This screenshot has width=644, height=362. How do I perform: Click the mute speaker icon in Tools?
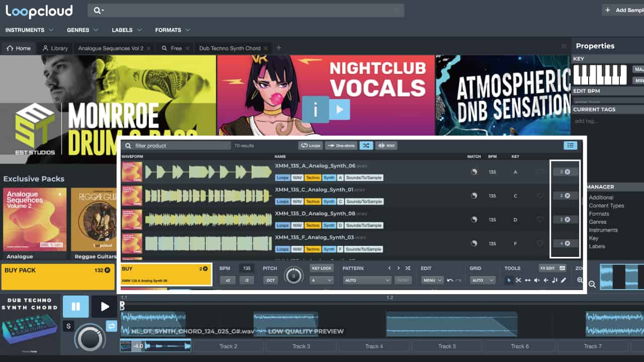536,281
